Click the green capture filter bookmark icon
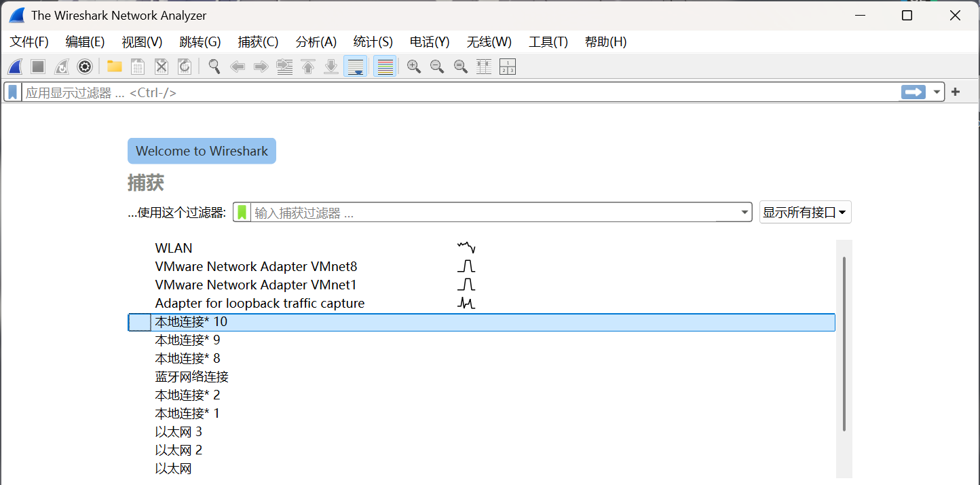 point(242,213)
